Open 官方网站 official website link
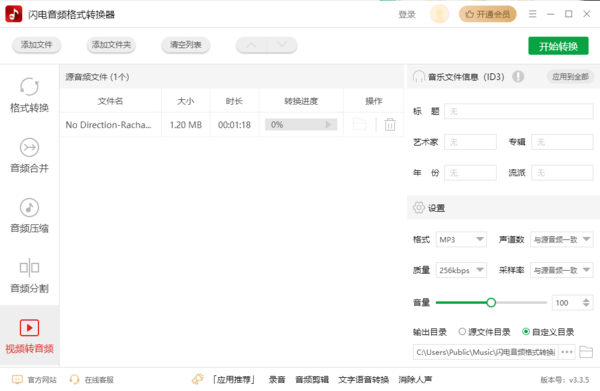The image size is (600, 391). tap(34, 380)
